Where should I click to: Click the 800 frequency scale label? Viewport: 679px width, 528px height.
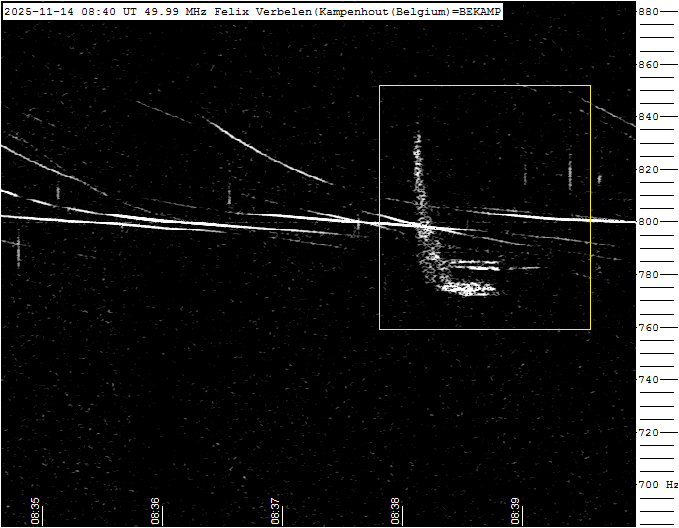[649, 222]
